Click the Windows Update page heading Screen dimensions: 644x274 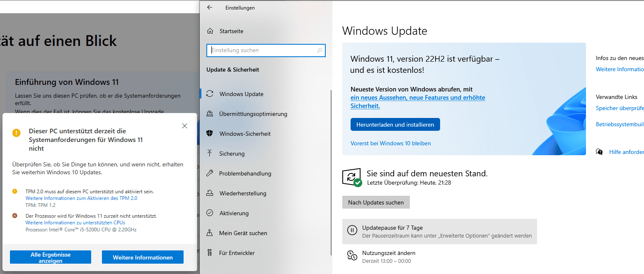[x=385, y=31]
